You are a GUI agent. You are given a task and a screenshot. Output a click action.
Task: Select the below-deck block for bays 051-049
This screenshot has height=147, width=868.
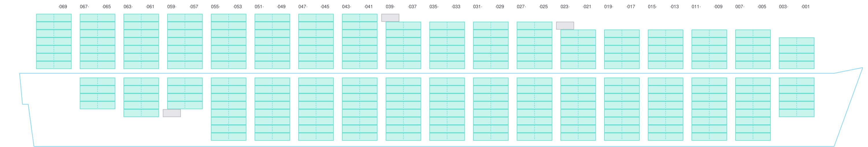pyautogui.click(x=272, y=109)
